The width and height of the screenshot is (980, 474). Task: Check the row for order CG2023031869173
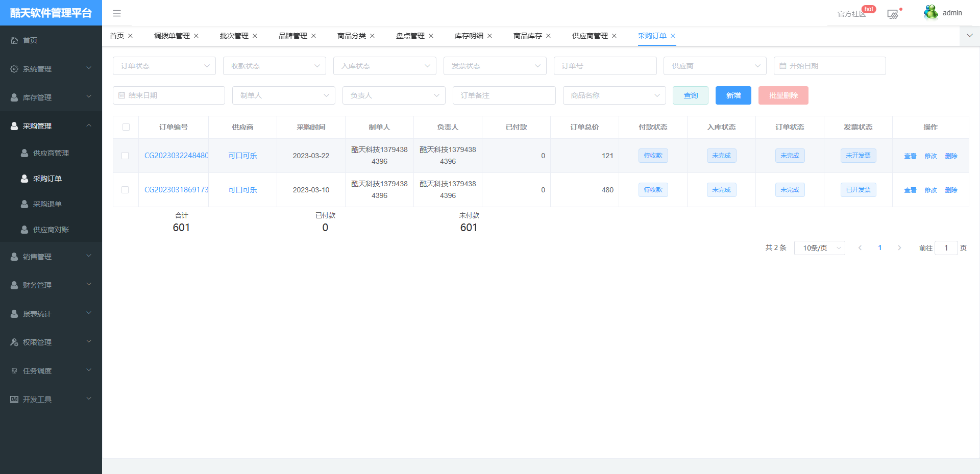click(125, 190)
